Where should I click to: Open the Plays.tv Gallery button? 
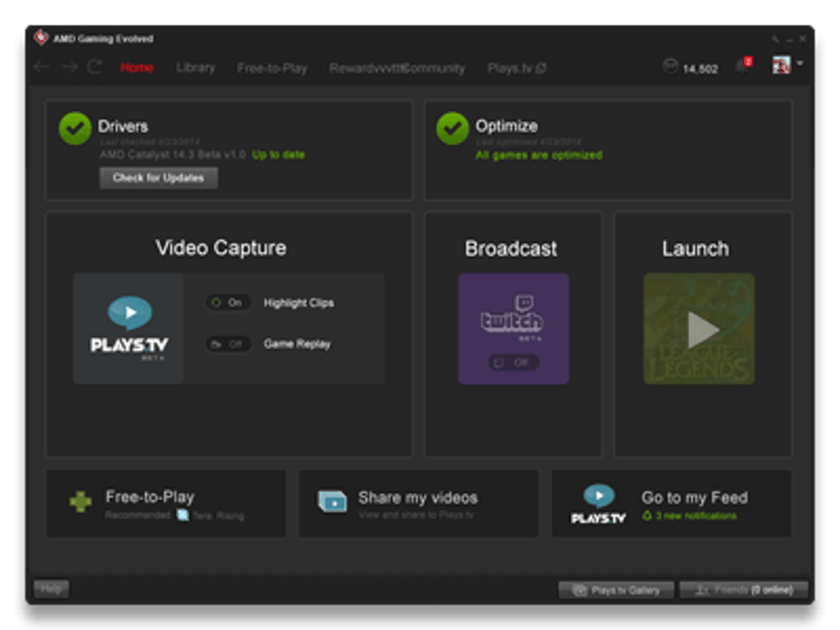(x=616, y=590)
